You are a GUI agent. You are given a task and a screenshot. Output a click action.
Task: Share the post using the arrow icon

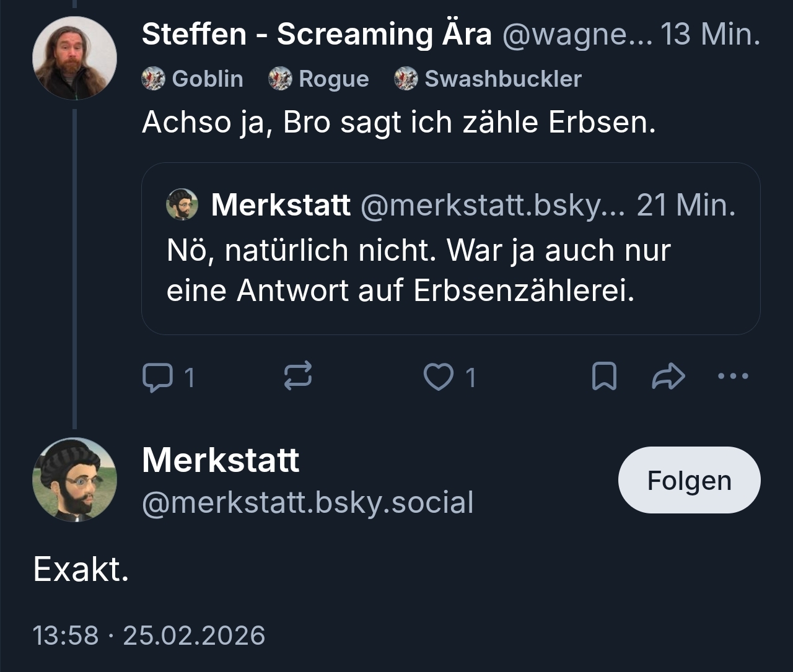pyautogui.click(x=668, y=377)
